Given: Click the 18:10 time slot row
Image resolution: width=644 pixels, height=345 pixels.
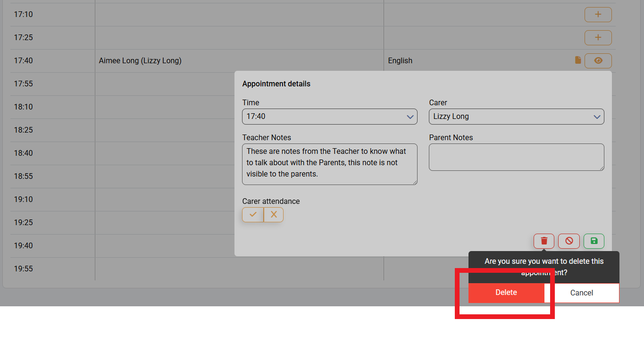Looking at the screenshot, I should 24,107.
